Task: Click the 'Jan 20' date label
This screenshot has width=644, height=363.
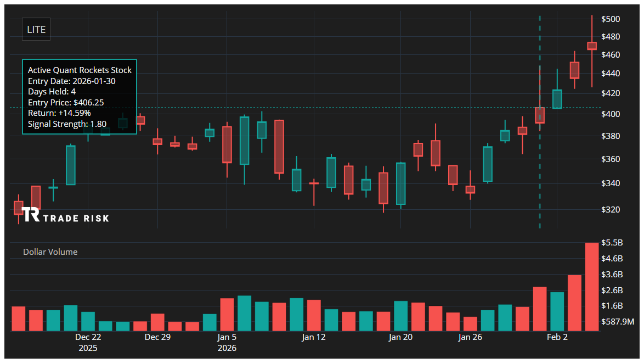Action: [401, 337]
